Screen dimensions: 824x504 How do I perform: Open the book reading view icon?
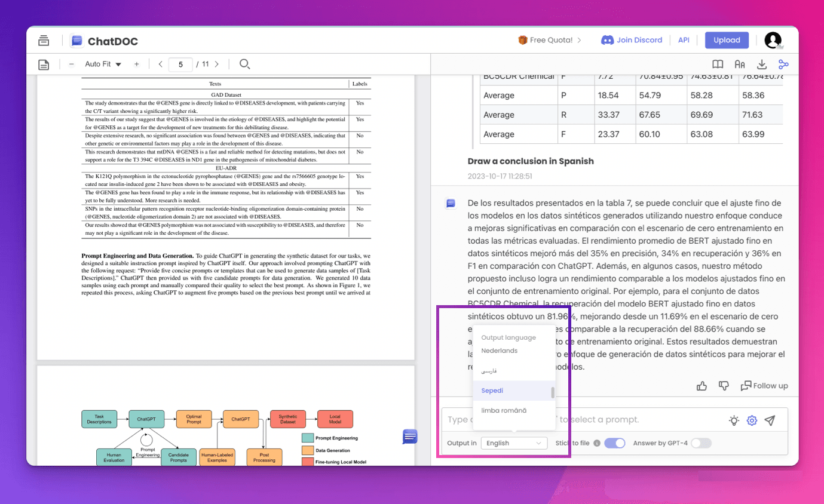click(718, 64)
